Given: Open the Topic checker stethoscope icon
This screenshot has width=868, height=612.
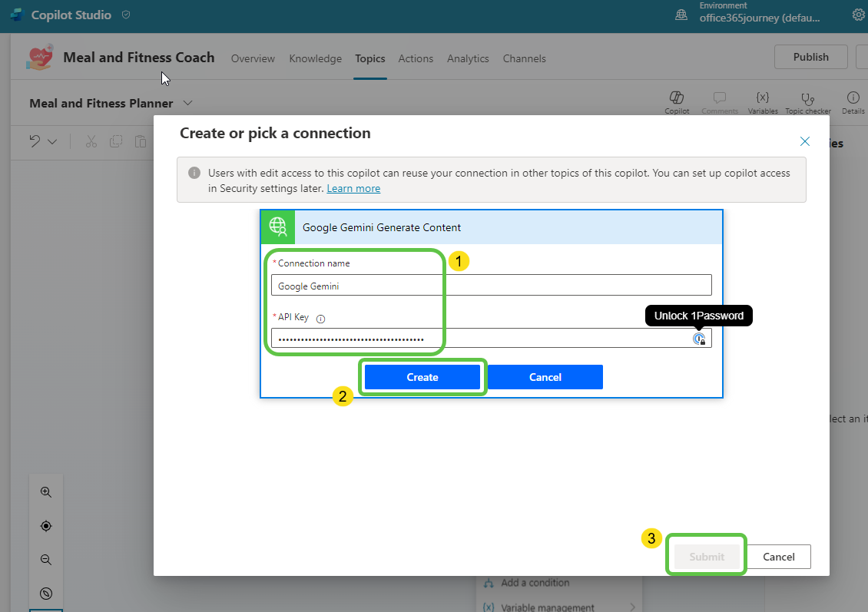Looking at the screenshot, I should tap(807, 98).
